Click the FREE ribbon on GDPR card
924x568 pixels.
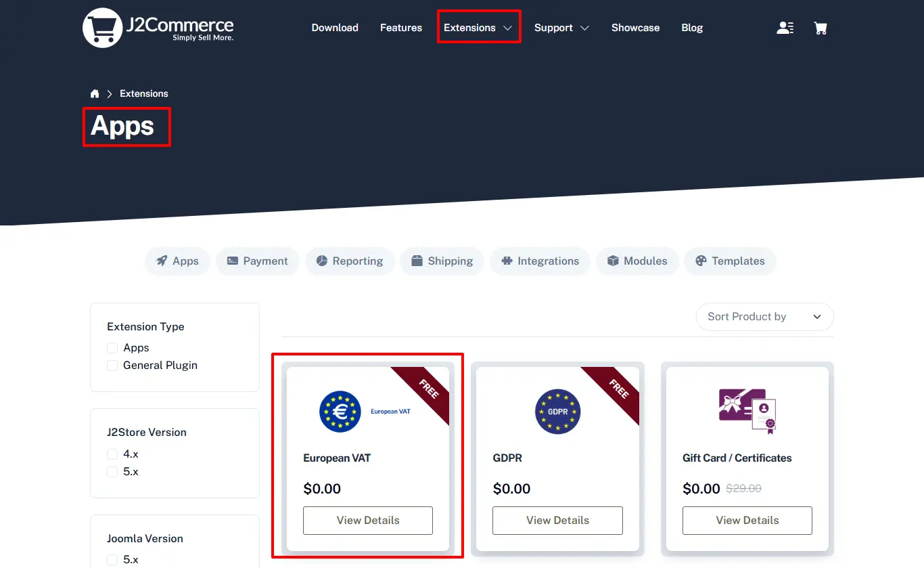(618, 389)
